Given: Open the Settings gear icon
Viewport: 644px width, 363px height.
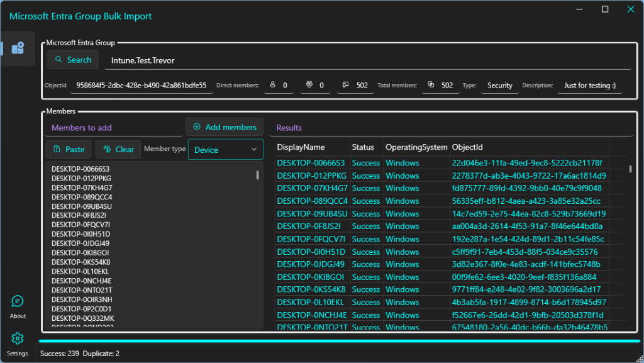Looking at the screenshot, I should pos(18,339).
